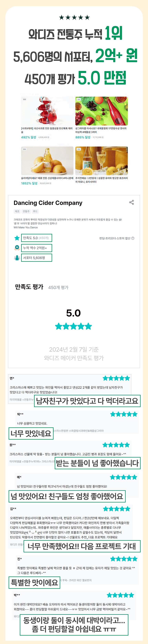Select the 제조 tag
This screenshot has width=148, height=644.
[x=17, y=211]
